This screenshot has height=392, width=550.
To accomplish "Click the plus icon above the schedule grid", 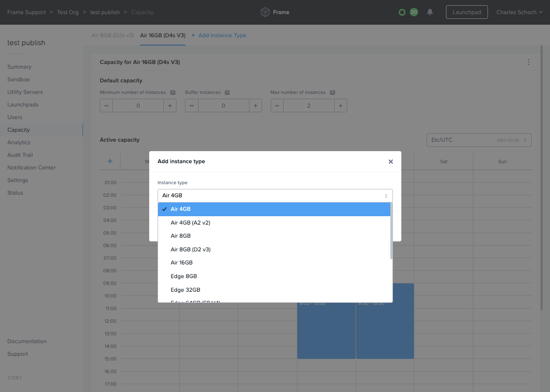I will coord(109,161).
